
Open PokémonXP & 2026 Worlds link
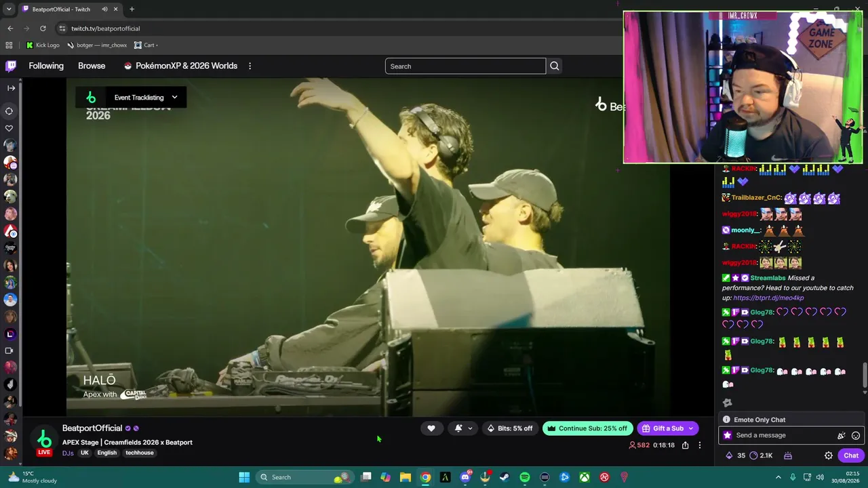(x=180, y=66)
